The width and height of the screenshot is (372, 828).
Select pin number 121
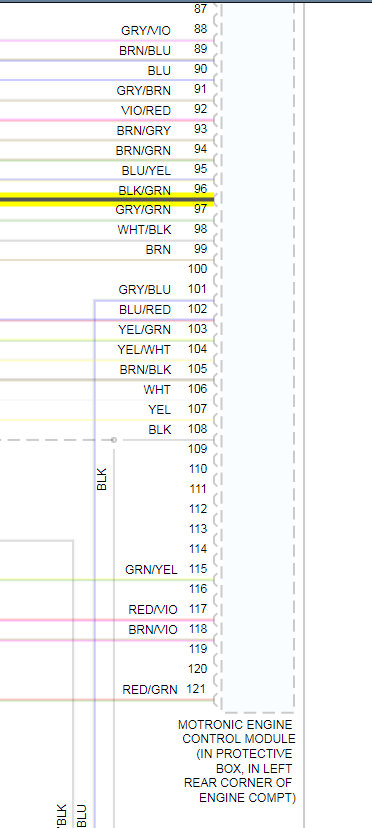click(x=197, y=689)
